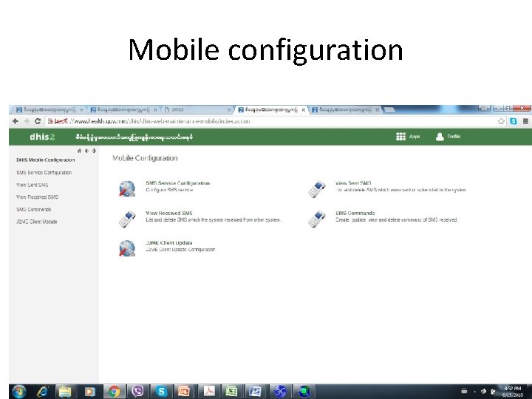Click the sidebar right arrow icon
The image size is (532, 399).
(94, 151)
